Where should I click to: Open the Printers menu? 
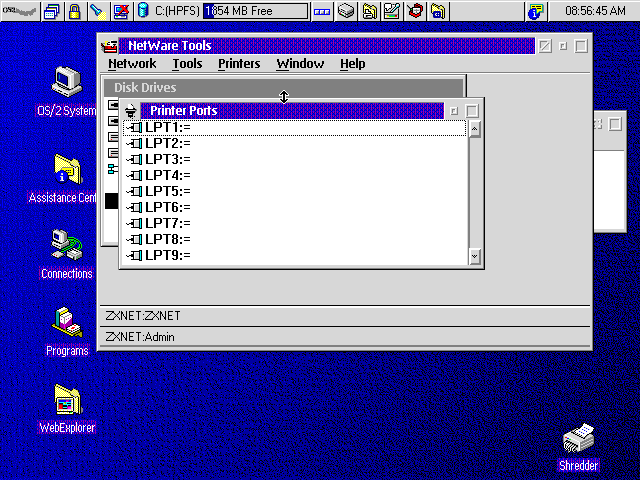[x=239, y=64]
